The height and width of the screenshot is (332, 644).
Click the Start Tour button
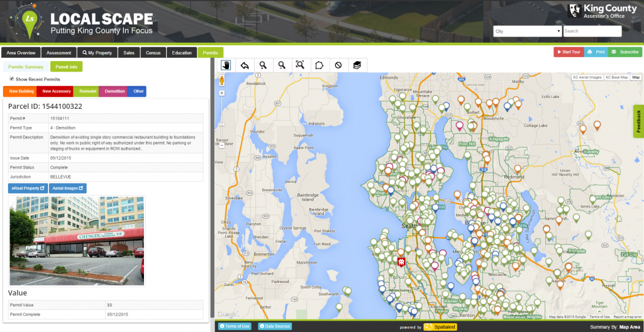pos(569,52)
